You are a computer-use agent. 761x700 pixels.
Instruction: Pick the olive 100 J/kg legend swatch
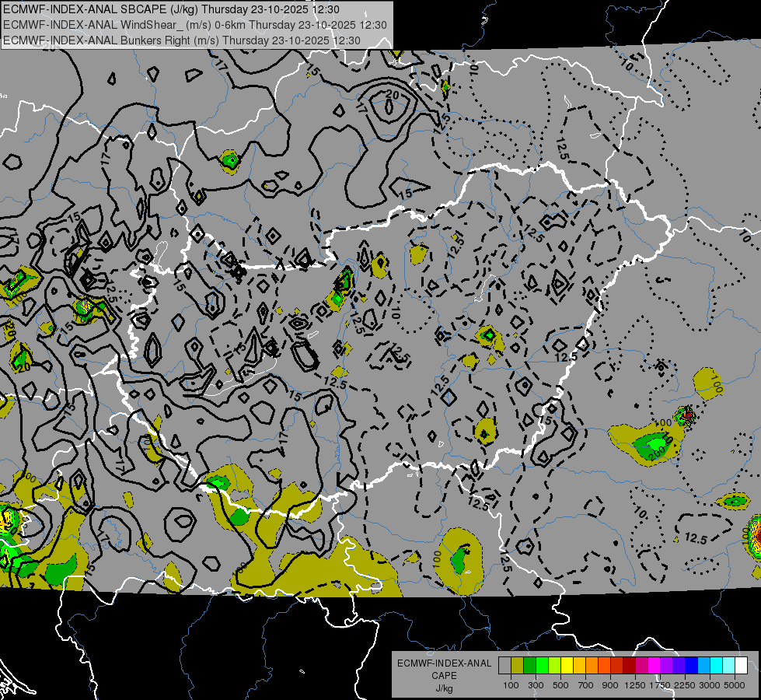[x=518, y=665]
